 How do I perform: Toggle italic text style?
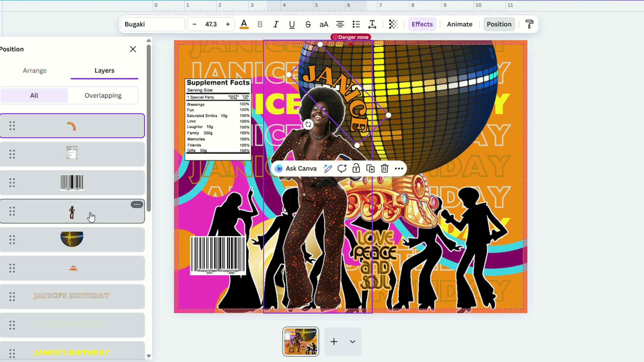click(276, 24)
